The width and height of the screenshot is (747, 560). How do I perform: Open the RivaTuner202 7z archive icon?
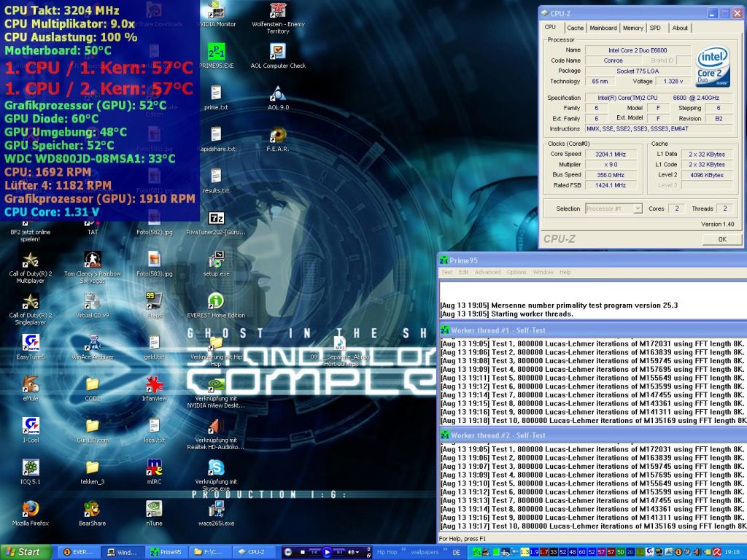(x=216, y=222)
